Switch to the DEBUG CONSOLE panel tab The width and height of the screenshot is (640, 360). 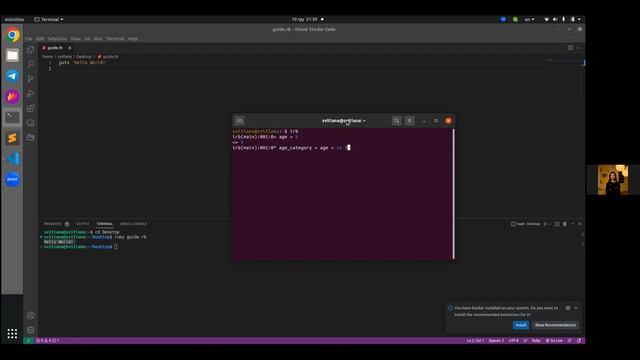coord(133,224)
